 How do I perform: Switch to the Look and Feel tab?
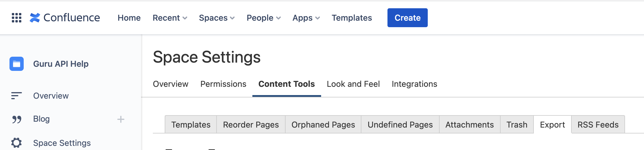pos(353,84)
